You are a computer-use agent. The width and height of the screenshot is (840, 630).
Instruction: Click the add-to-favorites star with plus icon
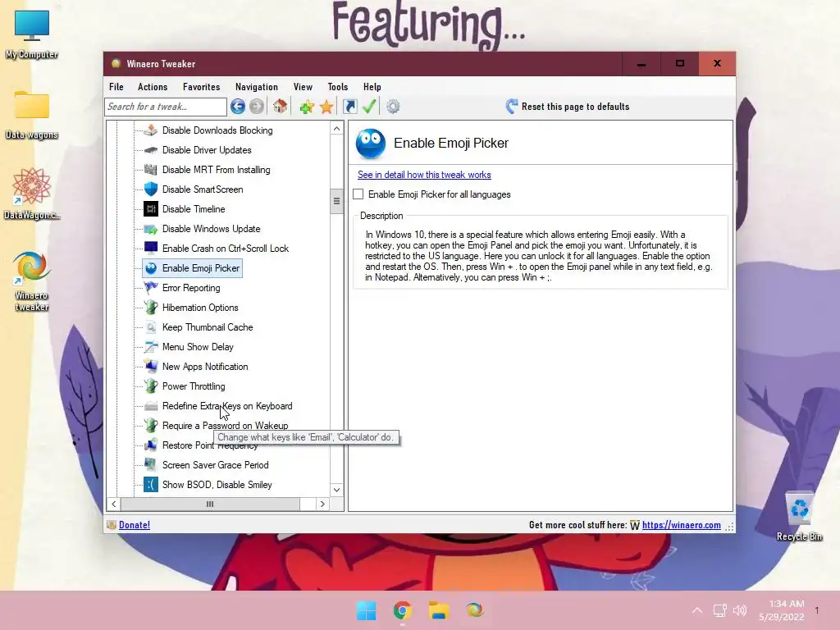coord(307,107)
